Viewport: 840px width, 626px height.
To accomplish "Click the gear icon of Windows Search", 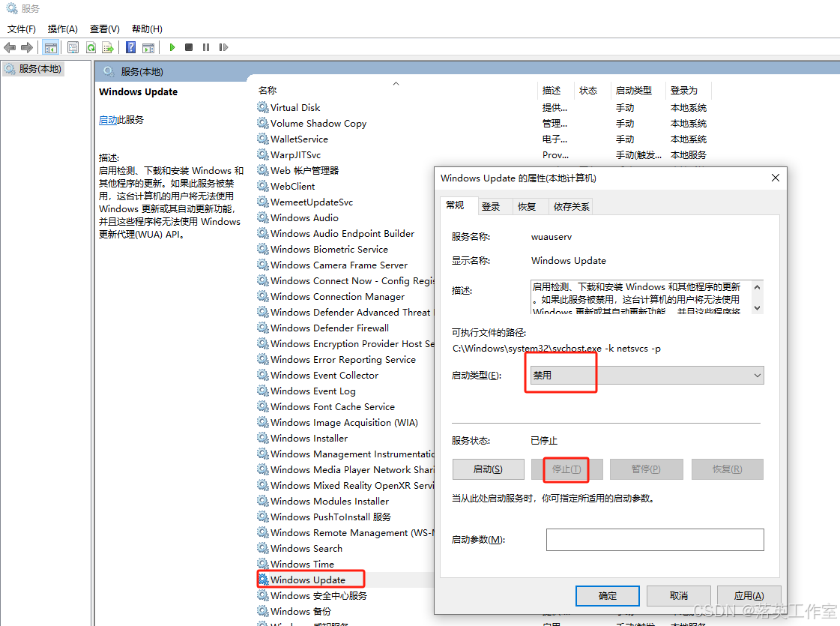I will tap(262, 548).
